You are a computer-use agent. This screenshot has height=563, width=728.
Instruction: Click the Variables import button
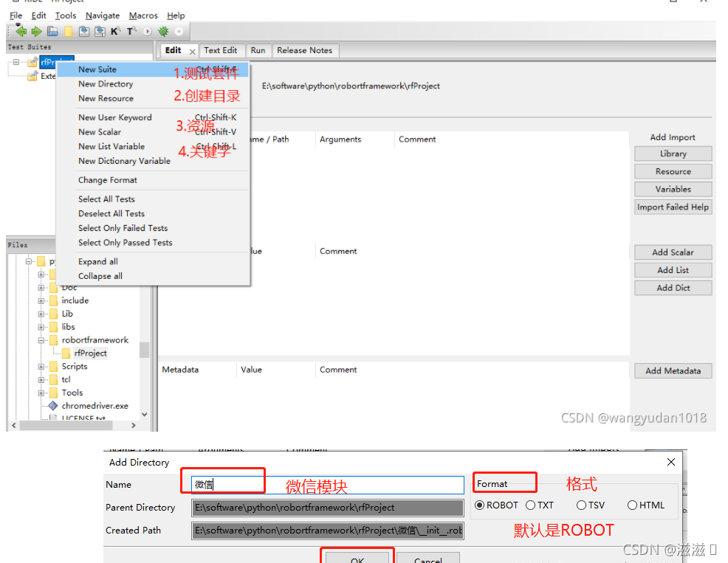673,189
